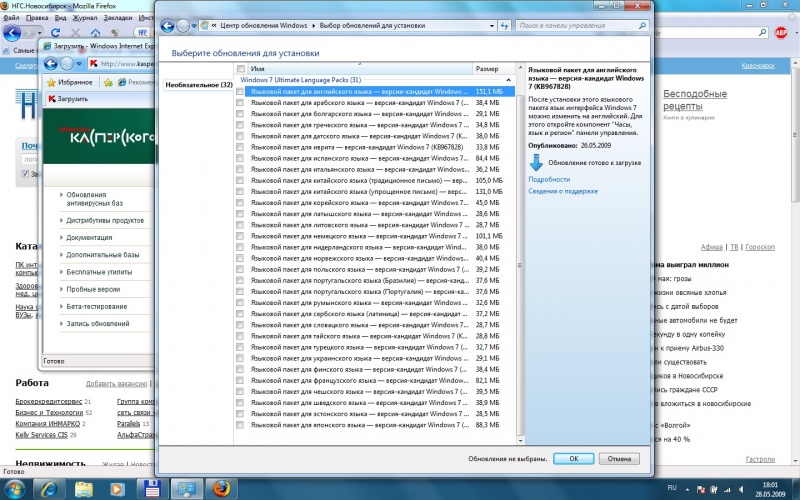Screen dimensions: 800x500
Task: Select the German language pack (немецкого языка) checkbox
Action: tap(240, 236)
